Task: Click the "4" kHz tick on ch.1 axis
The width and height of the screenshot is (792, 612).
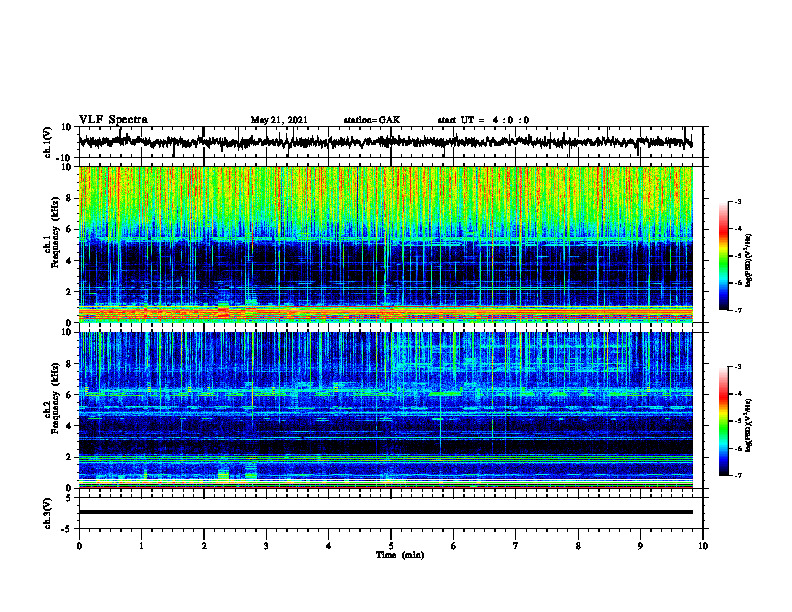Action: coord(70,261)
